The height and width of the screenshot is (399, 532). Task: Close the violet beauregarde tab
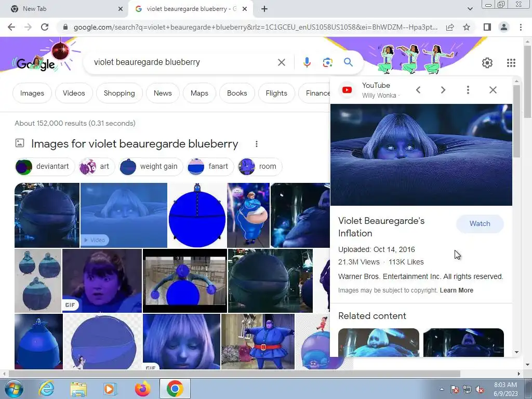tap(245, 9)
